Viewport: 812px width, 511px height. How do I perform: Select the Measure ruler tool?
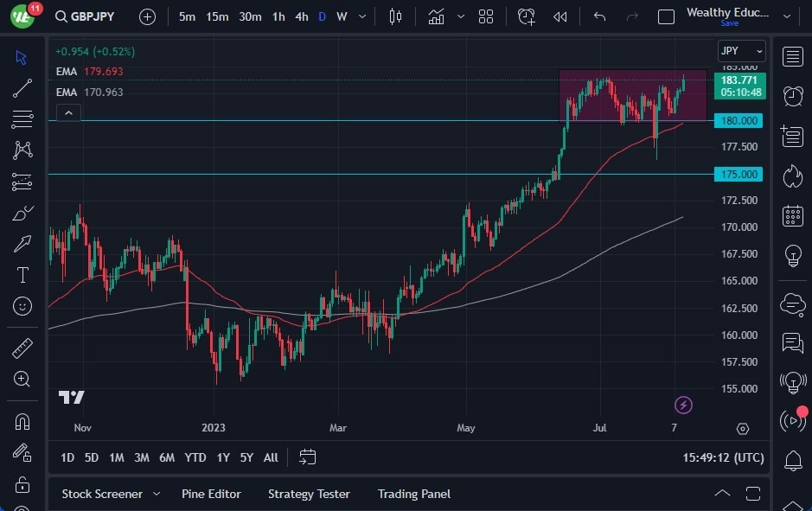tap(22, 348)
